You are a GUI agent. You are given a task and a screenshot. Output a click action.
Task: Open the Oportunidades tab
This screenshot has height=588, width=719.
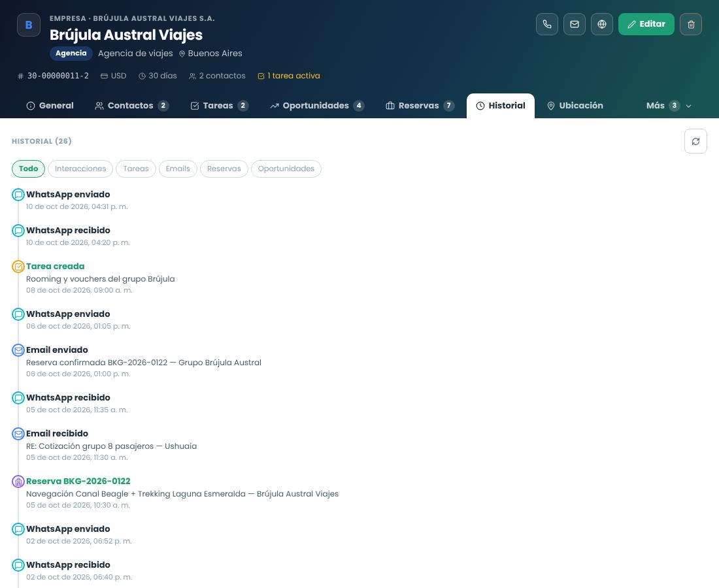pos(317,106)
